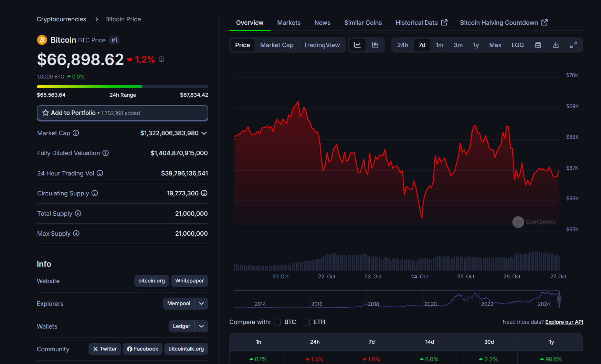The image size is (601, 364).
Task: Select the 1y time range tab
Action: point(476,45)
